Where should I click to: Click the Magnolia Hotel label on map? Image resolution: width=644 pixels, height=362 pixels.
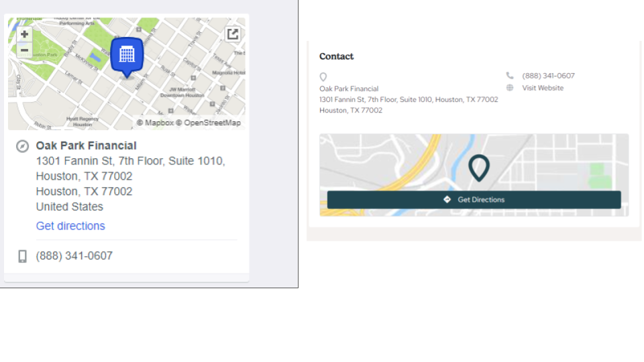pos(228,72)
